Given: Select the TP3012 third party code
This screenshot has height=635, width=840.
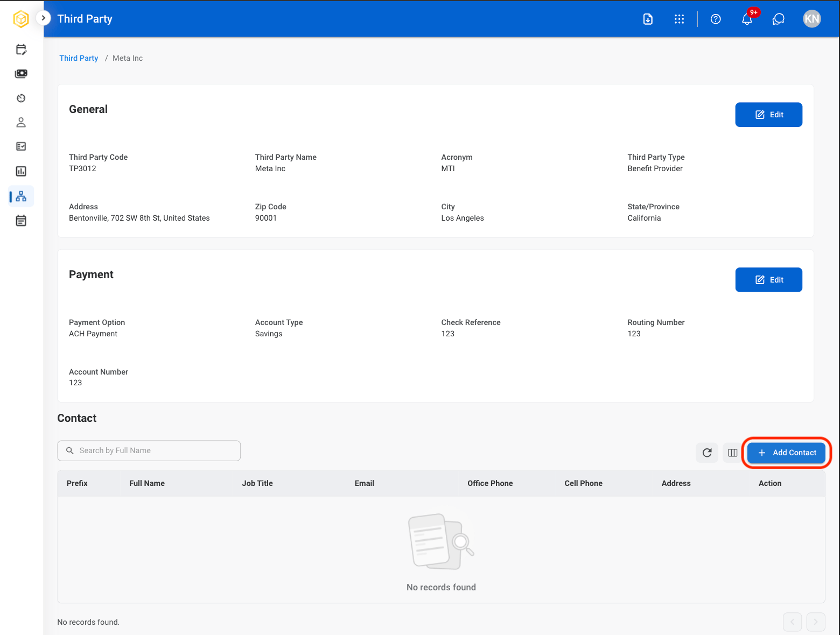Looking at the screenshot, I should click(x=82, y=168).
